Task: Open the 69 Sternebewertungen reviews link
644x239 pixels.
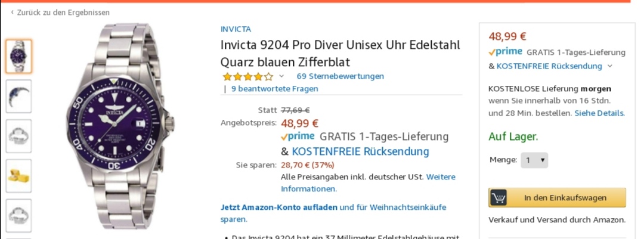Action: point(340,76)
